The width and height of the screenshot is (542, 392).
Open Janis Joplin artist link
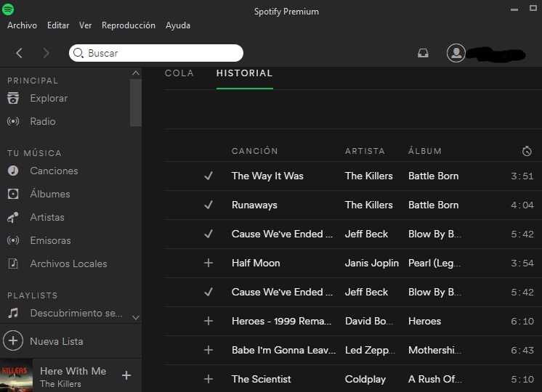click(x=371, y=263)
